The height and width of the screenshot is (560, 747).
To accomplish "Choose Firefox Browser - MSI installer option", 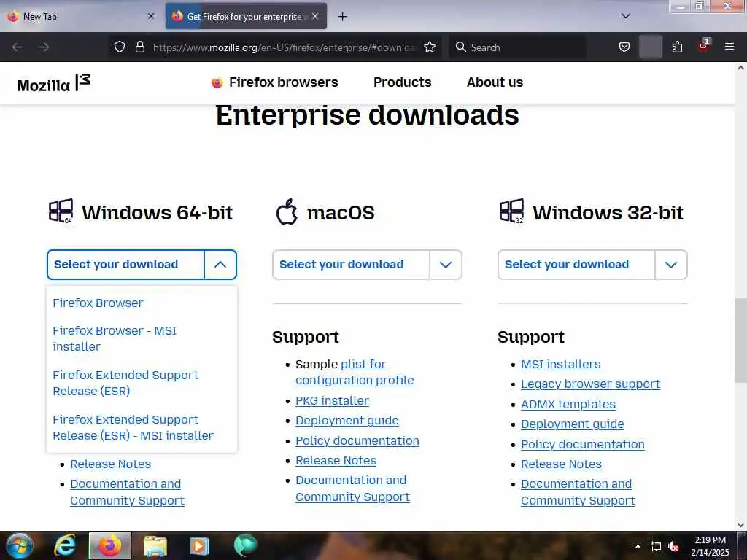I will click(x=115, y=338).
